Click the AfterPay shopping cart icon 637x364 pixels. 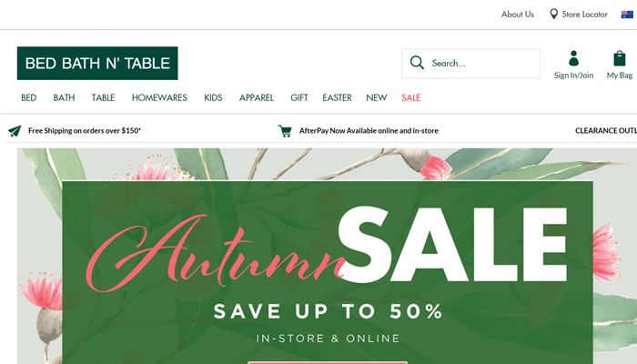(285, 131)
